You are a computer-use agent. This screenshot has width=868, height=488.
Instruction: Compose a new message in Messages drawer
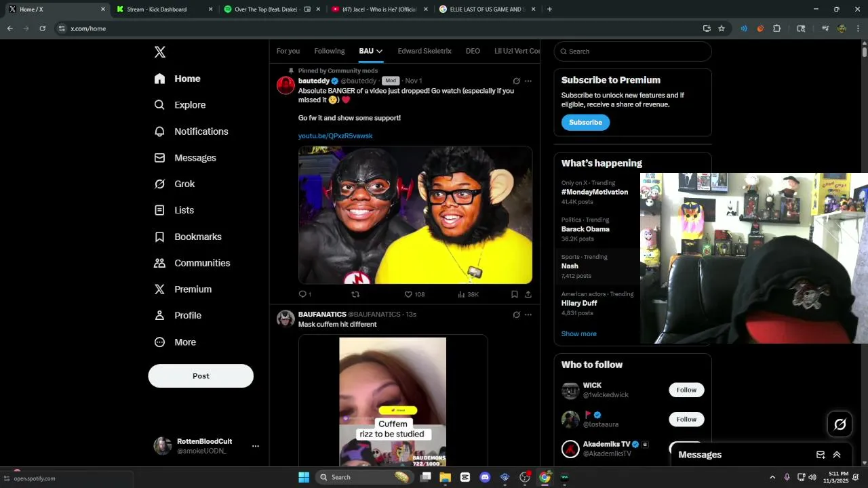821,455
